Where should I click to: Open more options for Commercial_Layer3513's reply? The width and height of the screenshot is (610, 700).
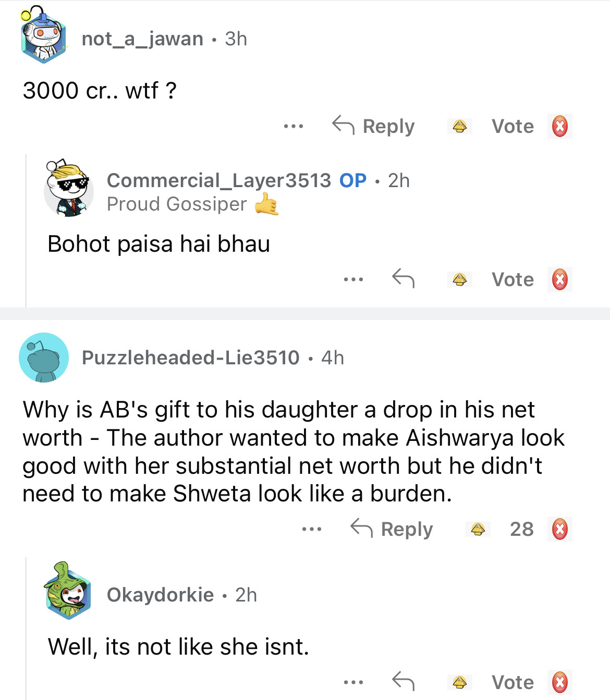pos(353,279)
